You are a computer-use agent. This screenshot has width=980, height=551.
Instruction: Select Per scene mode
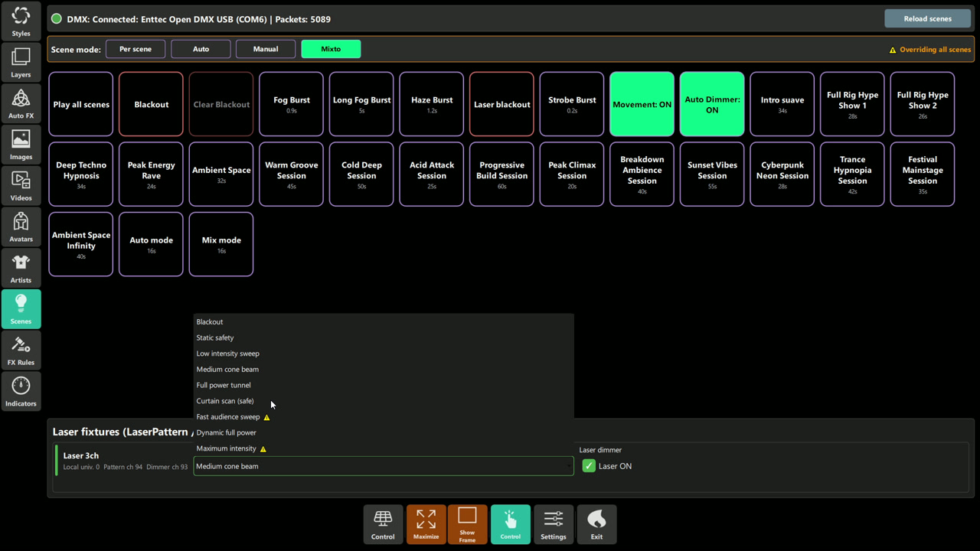136,49
